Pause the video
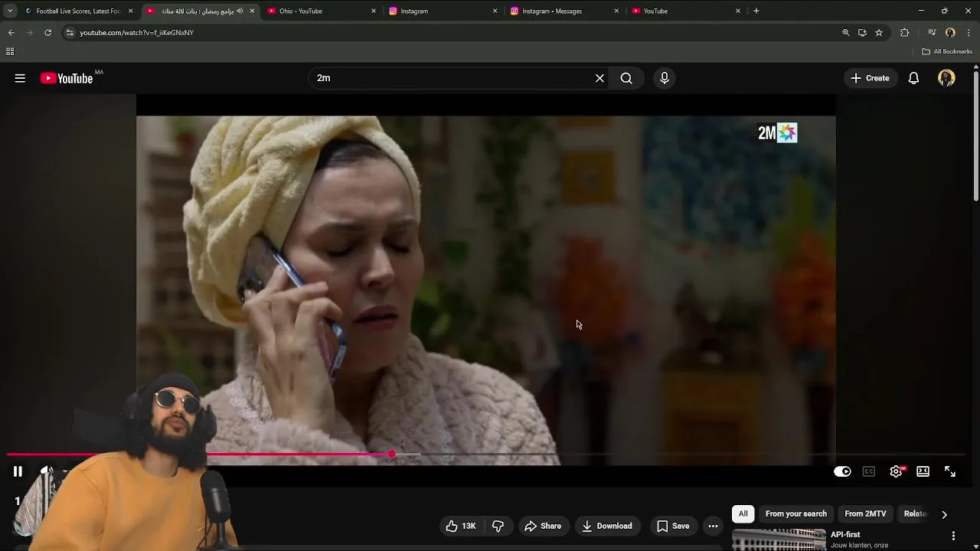This screenshot has height=551, width=980. click(18, 471)
